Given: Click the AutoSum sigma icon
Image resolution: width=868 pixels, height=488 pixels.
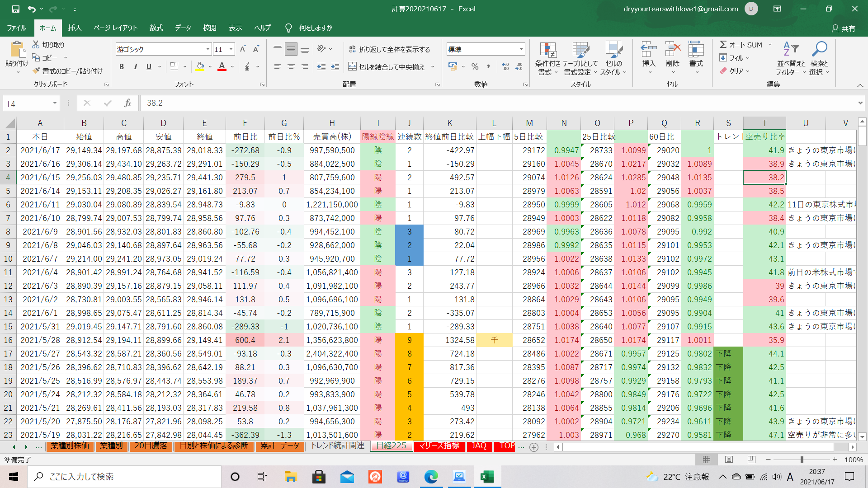Looking at the screenshot, I should 723,45.
